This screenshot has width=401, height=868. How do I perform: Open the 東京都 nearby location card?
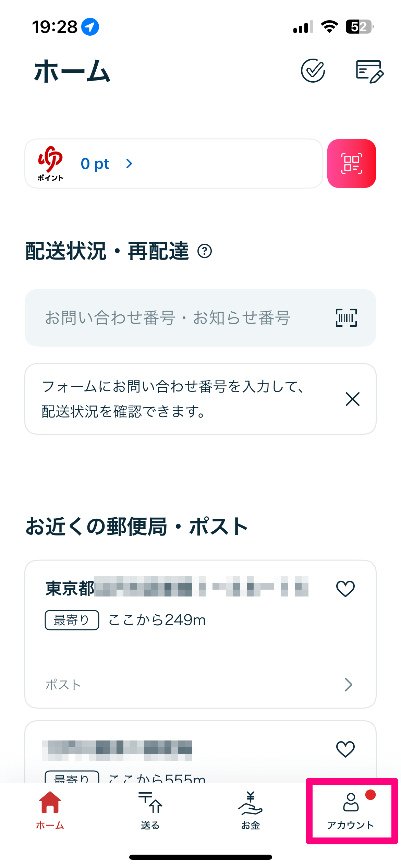[x=200, y=634]
